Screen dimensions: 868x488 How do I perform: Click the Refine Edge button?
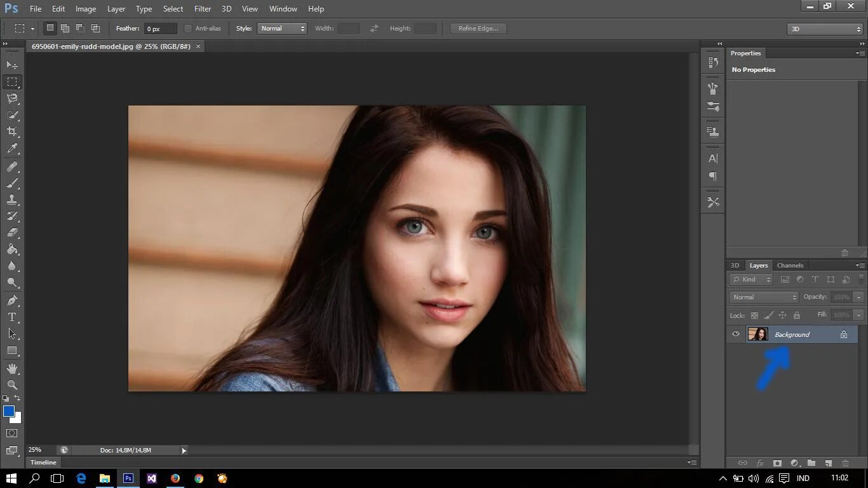tap(478, 29)
